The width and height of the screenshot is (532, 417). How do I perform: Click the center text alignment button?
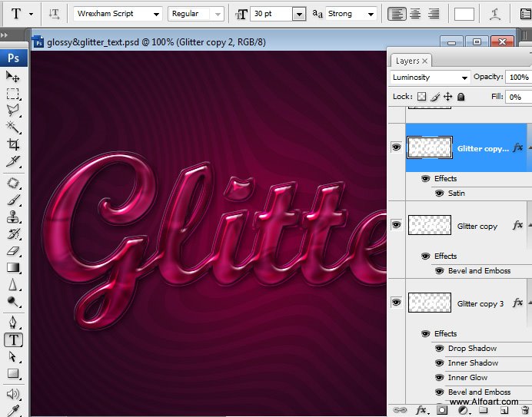click(x=415, y=14)
